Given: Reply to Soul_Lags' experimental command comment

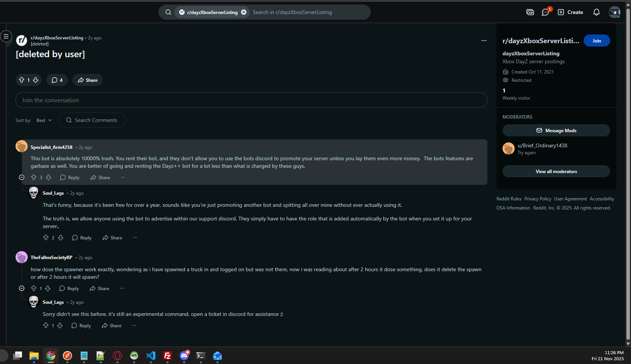Looking at the screenshot, I should point(81,325).
